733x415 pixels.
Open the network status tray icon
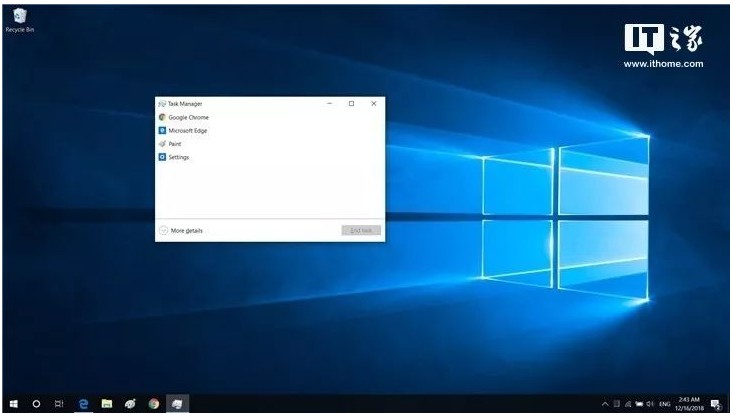coord(628,404)
